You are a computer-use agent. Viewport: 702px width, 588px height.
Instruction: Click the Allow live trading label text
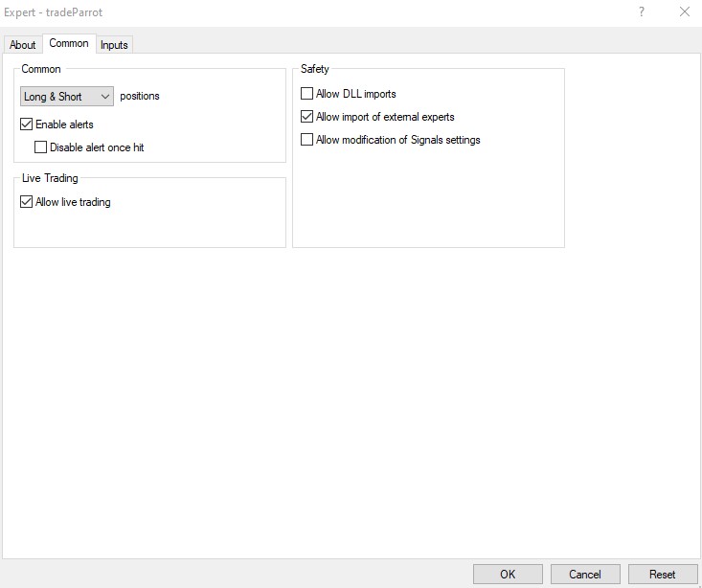73,202
